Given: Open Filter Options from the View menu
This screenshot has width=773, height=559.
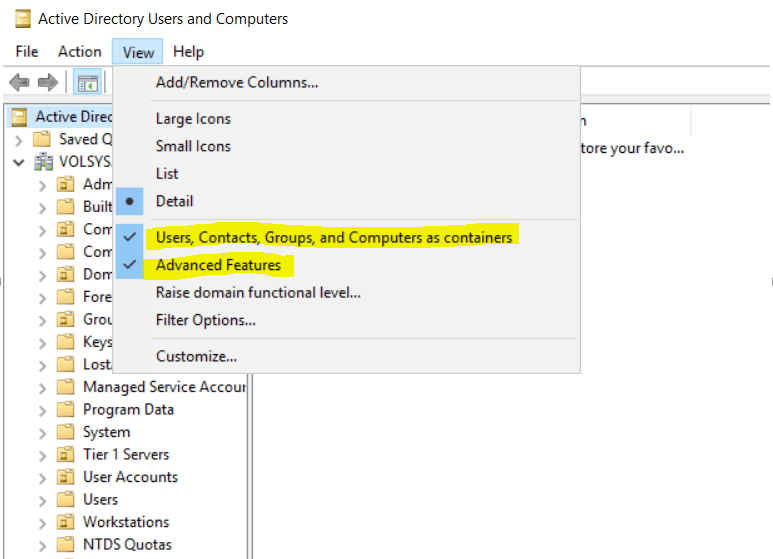Looking at the screenshot, I should click(x=205, y=320).
